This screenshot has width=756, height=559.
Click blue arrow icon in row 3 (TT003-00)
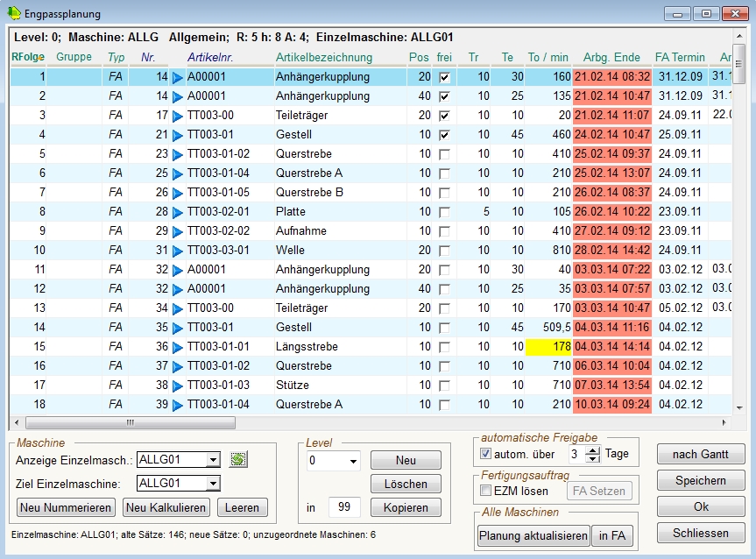[178, 116]
